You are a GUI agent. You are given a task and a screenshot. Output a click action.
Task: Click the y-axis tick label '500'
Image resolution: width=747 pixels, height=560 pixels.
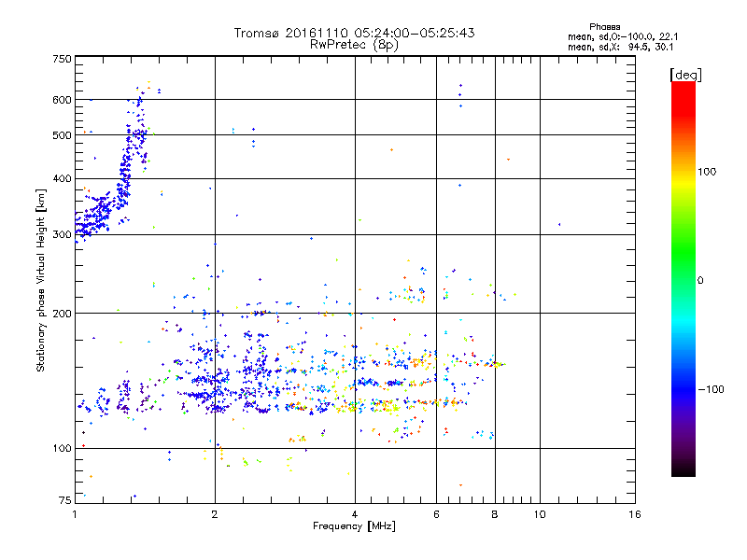62,135
